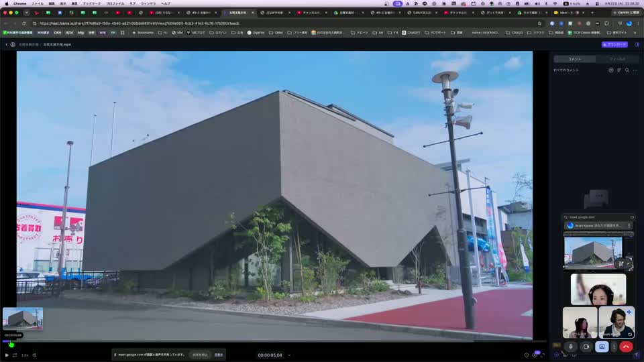The width and height of the screenshot is (644, 362).
Task: Toggle the Meet camera button
Action: pos(586,347)
